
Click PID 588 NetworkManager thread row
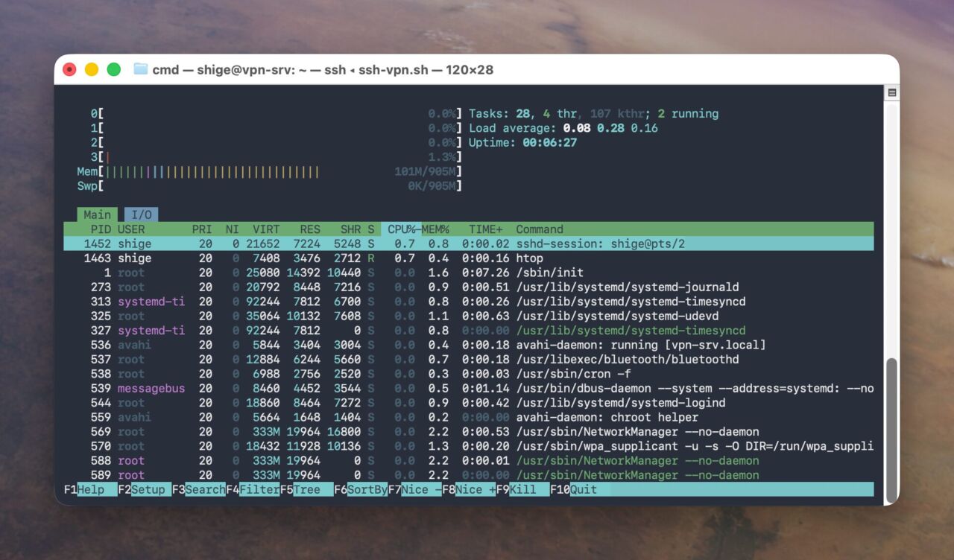pyautogui.click(x=468, y=460)
